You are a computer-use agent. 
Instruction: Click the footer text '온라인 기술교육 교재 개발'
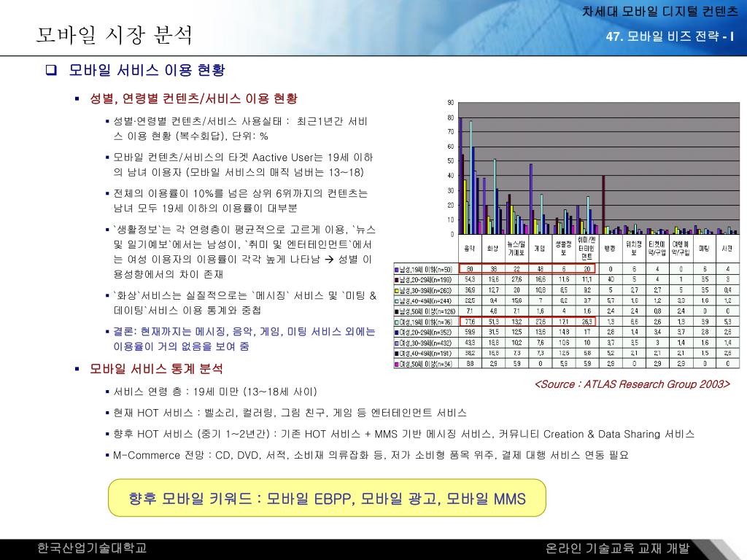tap(617, 548)
